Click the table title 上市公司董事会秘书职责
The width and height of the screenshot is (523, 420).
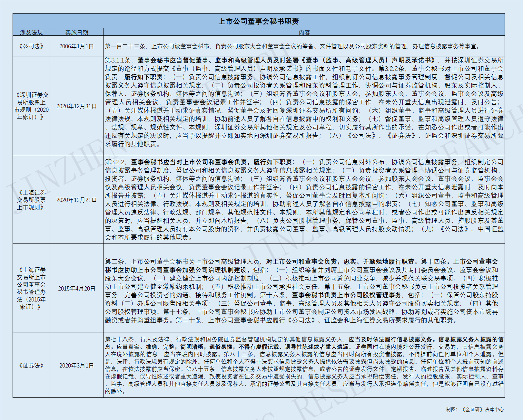click(x=259, y=21)
